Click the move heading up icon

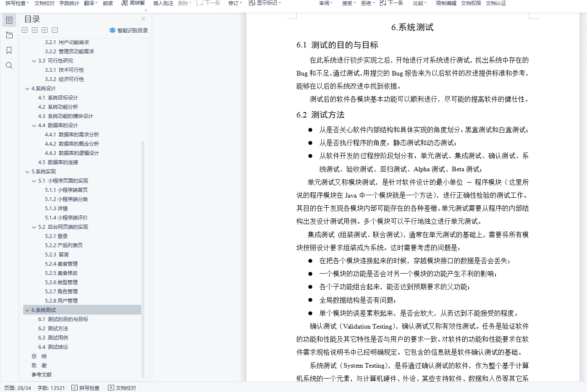click(35, 30)
